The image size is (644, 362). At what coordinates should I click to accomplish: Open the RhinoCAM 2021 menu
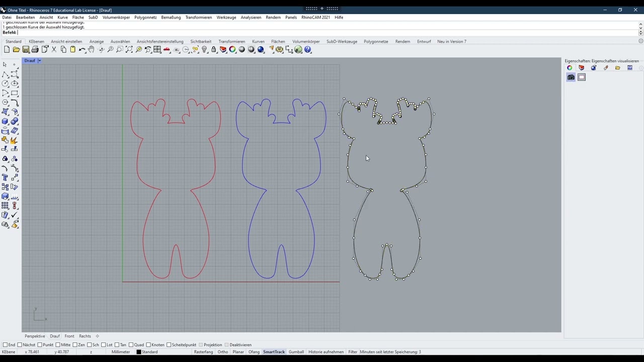point(315,17)
